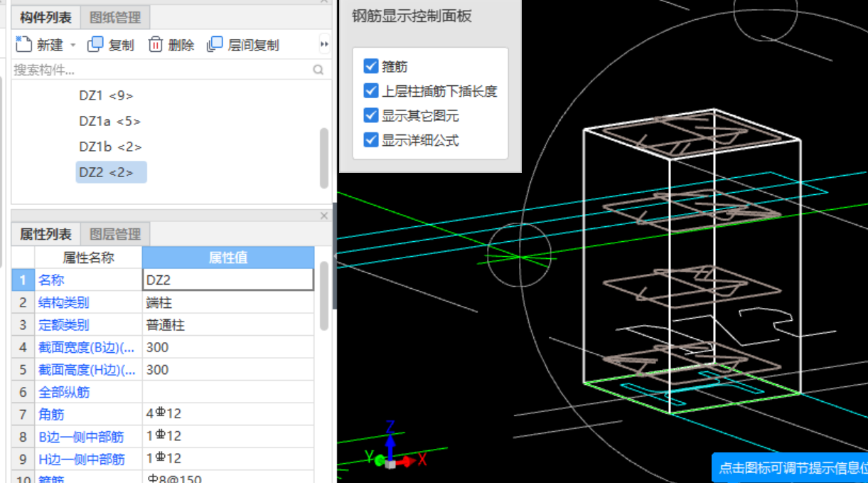Screen dimensions: 868x483
Task: Toggle the 箍筋 checkbox
Action: click(370, 66)
